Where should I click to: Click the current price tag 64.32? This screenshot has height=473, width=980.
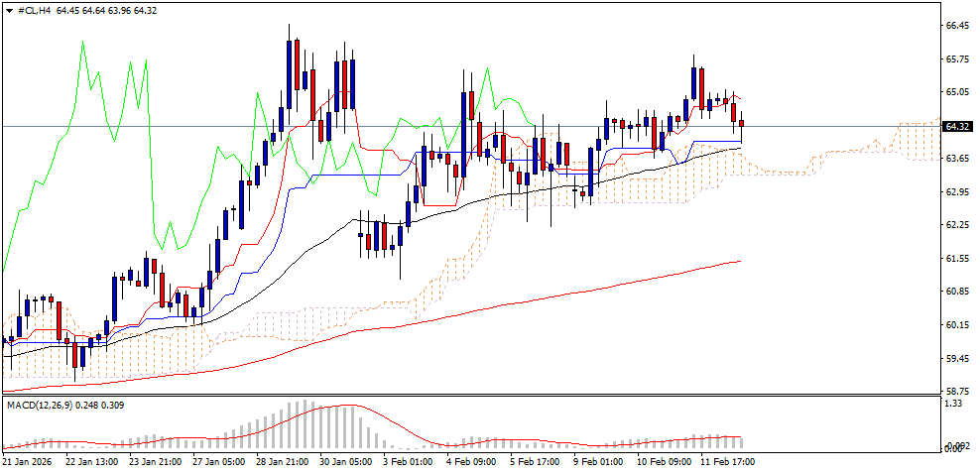[x=958, y=127]
